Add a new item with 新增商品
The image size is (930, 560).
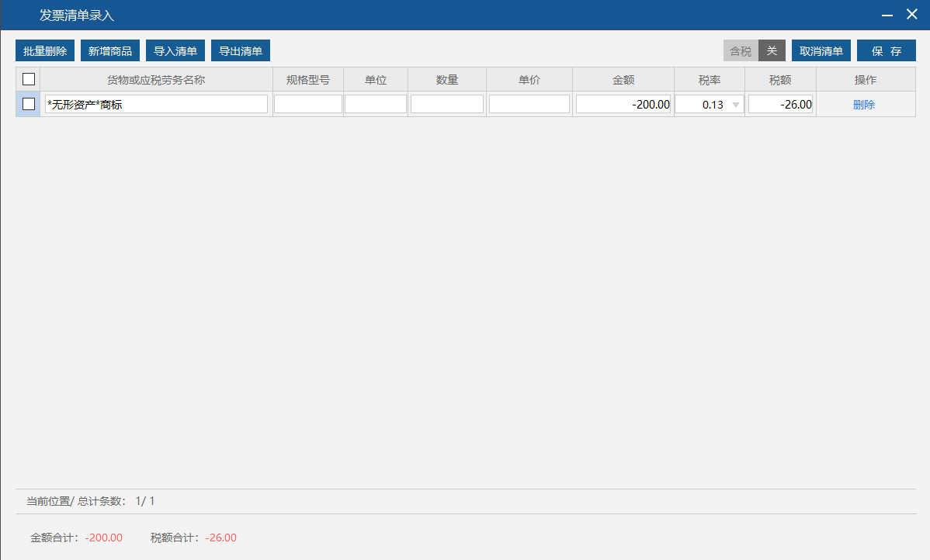pos(110,51)
